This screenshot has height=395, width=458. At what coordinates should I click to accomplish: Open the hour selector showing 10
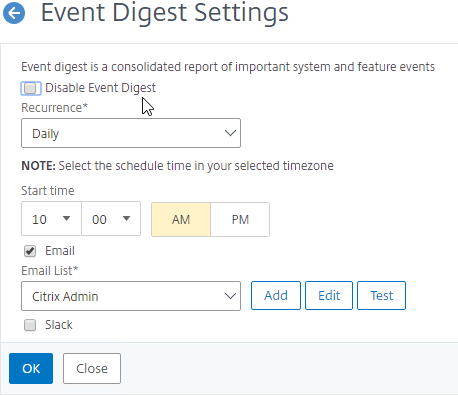[x=51, y=219]
